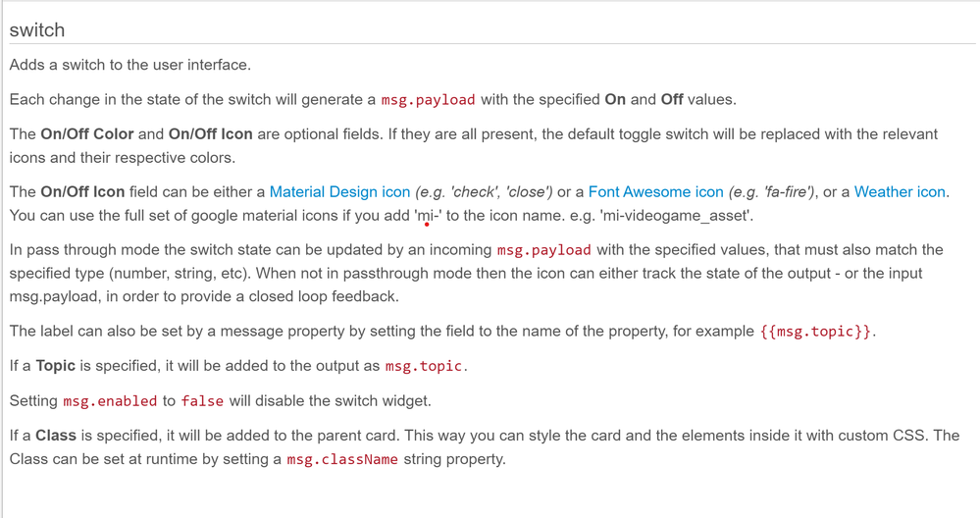Click the 'mi-videogame_asset' example text
This screenshot has width=980, height=518.
pyautogui.click(x=676, y=216)
